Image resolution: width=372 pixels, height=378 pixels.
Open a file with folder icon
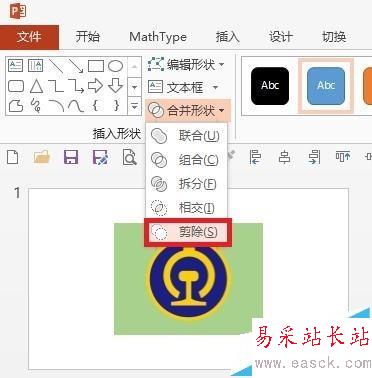pos(42,157)
